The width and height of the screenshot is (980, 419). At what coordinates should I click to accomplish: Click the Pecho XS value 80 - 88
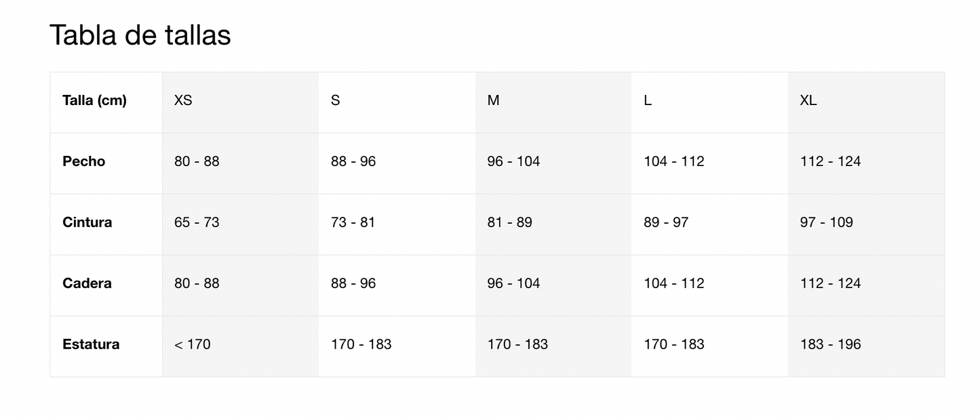(197, 161)
